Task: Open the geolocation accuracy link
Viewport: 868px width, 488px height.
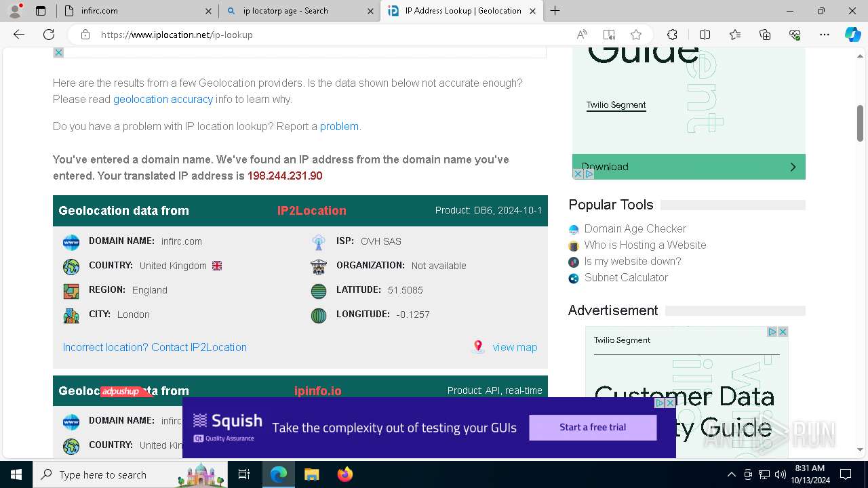Action: pyautogui.click(x=163, y=99)
